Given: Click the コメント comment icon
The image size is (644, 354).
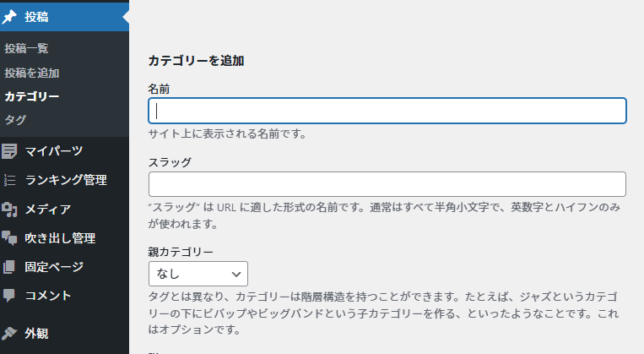Looking at the screenshot, I should coord(10,296).
